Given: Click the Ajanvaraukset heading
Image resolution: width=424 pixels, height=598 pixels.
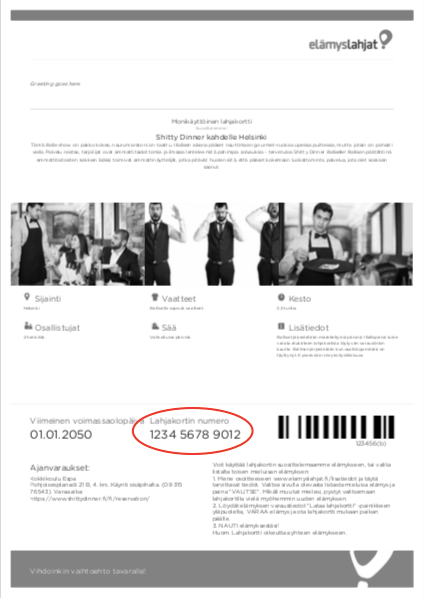Looking at the screenshot, I should tap(60, 468).
